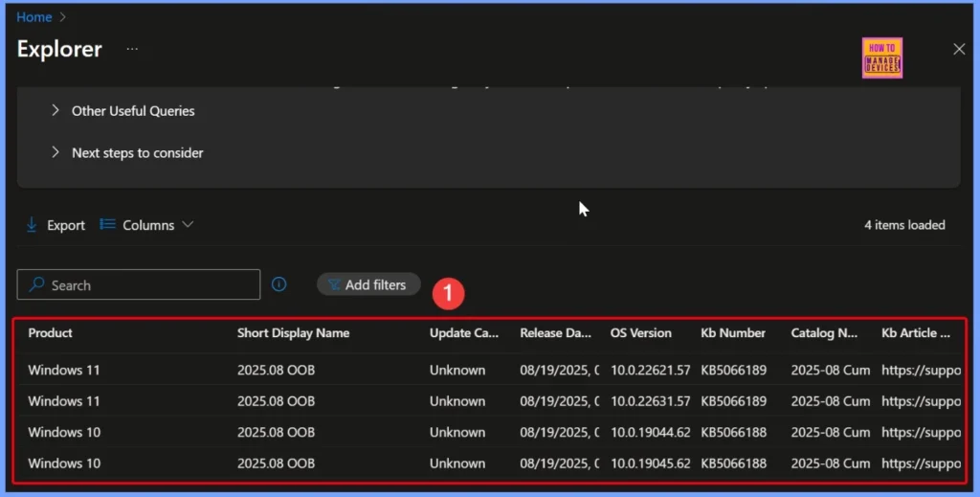The image size is (980, 497).
Task: Click the search magnifier icon
Action: pyautogui.click(x=37, y=284)
